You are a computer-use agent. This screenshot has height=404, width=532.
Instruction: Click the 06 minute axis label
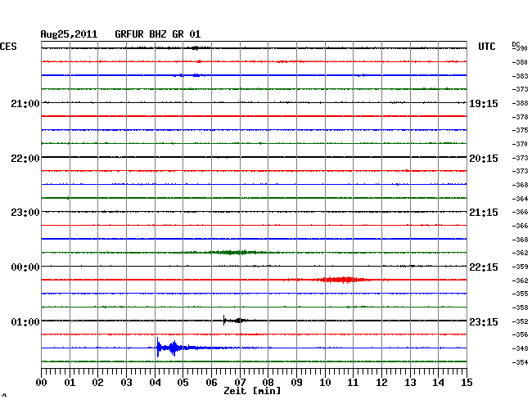coord(211,383)
